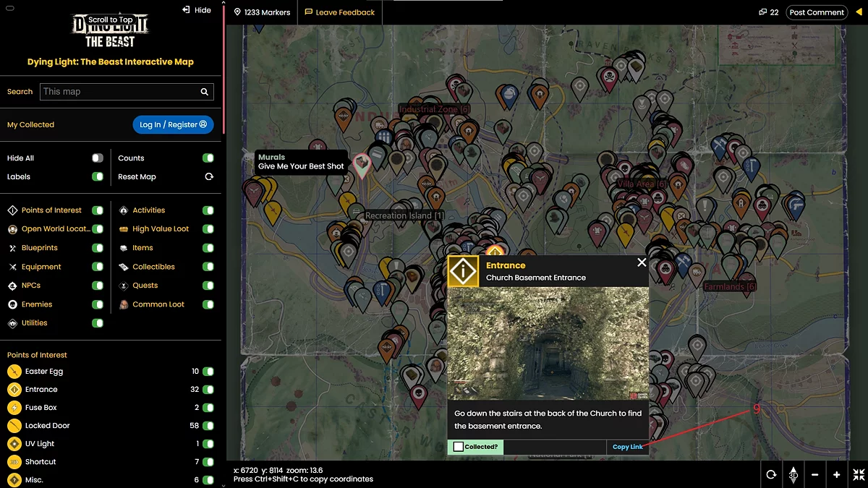
Task: Click the exit fullscreen arrows icon
Action: pos(859,475)
